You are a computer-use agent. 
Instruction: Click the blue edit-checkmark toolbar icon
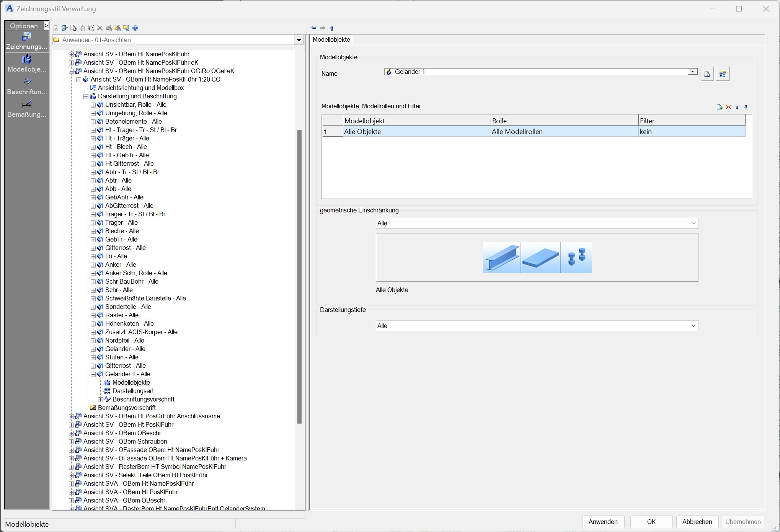pyautogui.click(x=64, y=28)
